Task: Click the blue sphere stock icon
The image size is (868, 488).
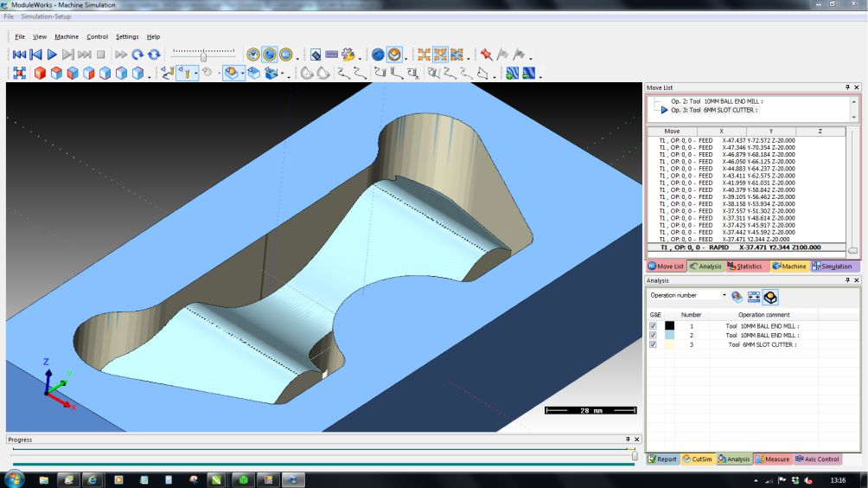Action: pos(378,55)
